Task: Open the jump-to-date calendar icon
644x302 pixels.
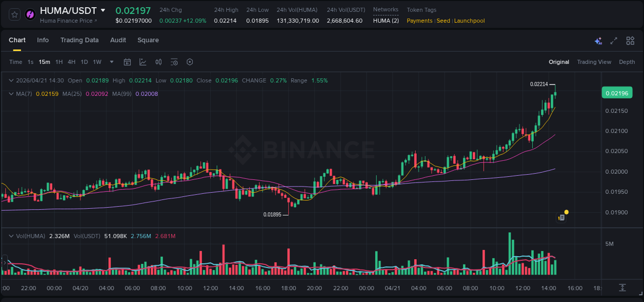Action: click(127, 62)
